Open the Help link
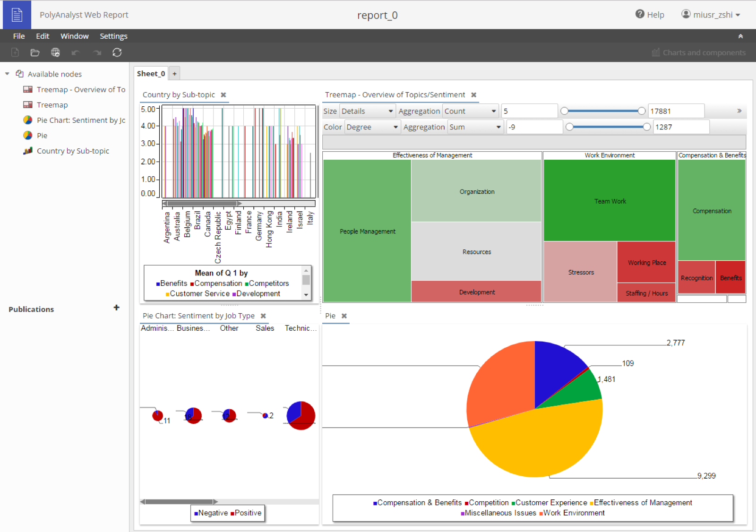Image resolution: width=756 pixels, height=532 pixels. 650,15
